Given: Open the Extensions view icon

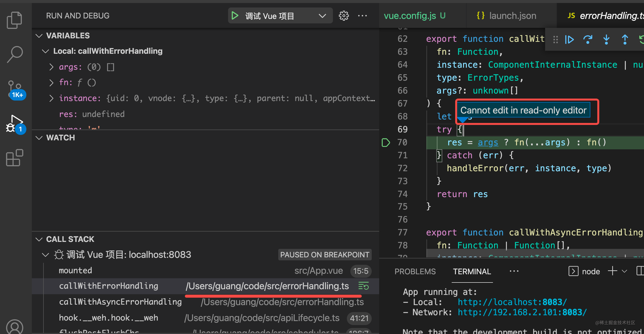Looking at the screenshot, I should (14, 158).
